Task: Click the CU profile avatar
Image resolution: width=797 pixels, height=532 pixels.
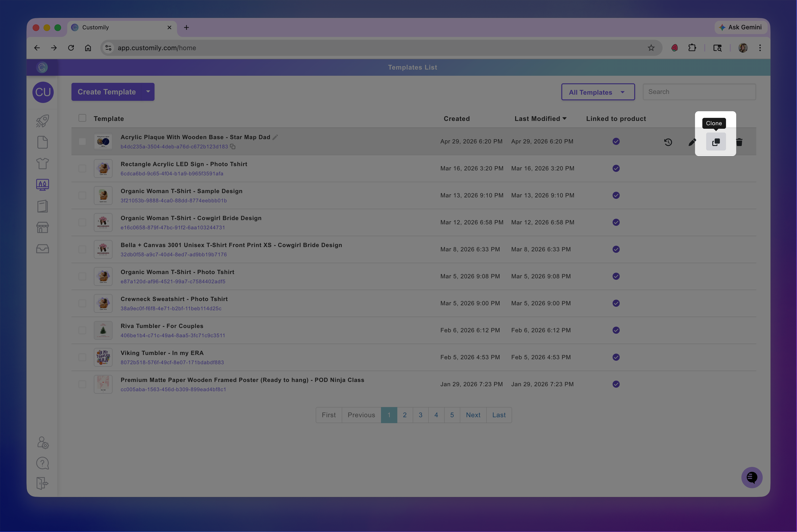Action: 43,92
